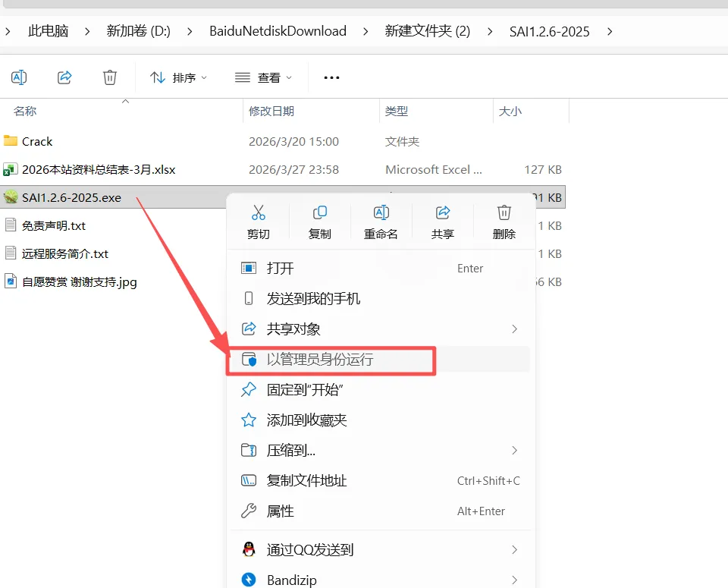
Task: Click the Share icon in the Explorer toolbar
Action: click(64, 77)
